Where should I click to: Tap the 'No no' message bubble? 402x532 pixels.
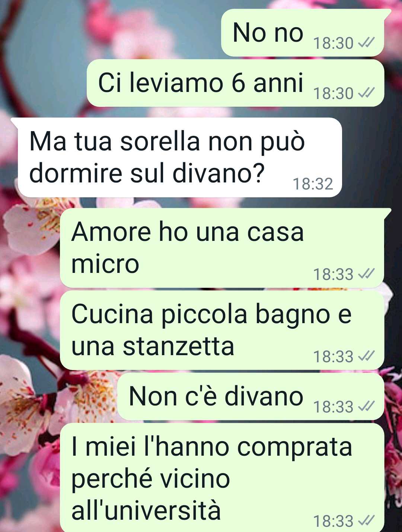303,33
